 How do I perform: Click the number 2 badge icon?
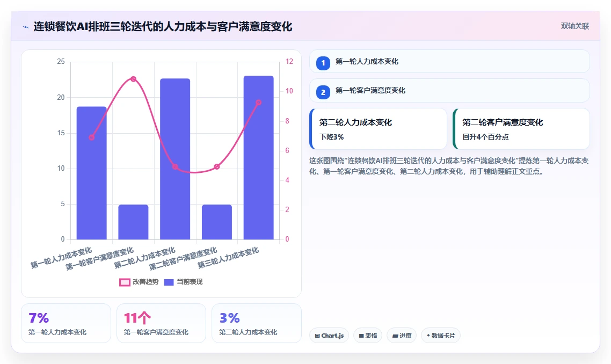[x=323, y=92]
